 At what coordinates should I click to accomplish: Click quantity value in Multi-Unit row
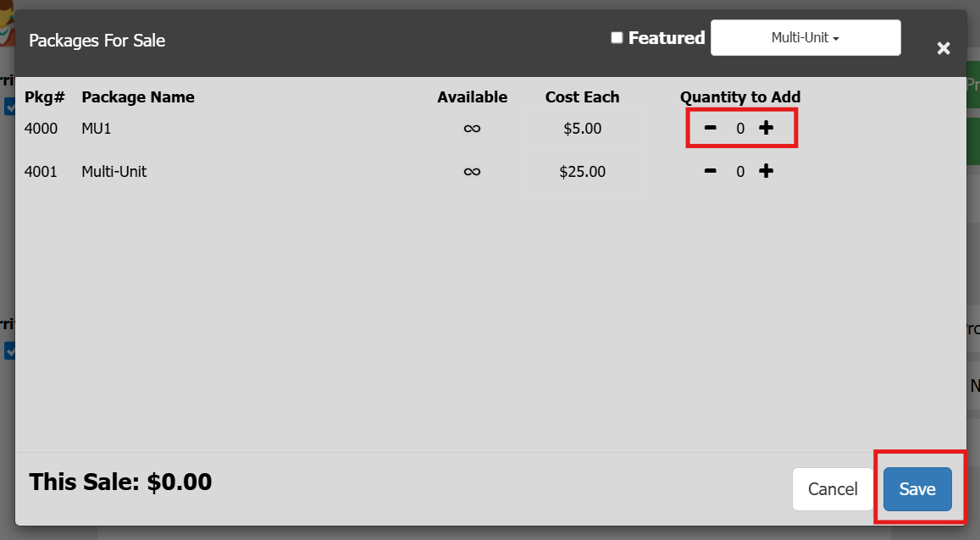pyautogui.click(x=739, y=172)
